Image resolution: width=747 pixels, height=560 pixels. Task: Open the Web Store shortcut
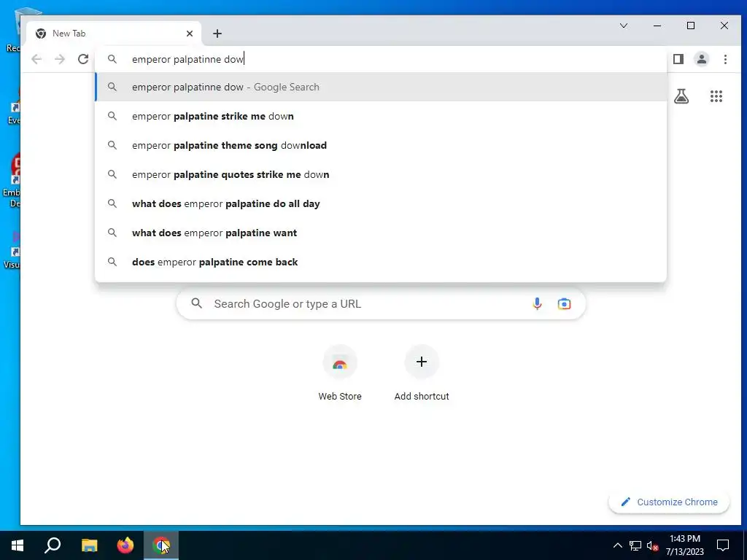pyautogui.click(x=340, y=374)
